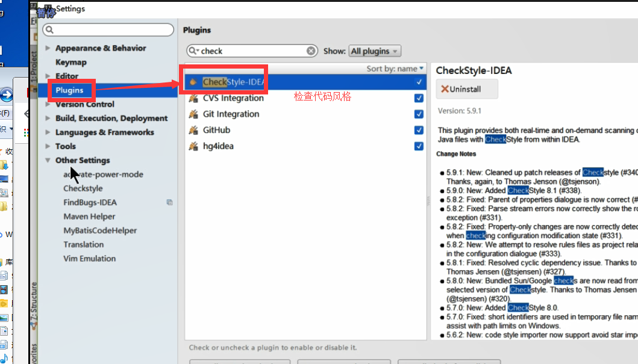Open the Sort by name dropdown
The width and height of the screenshot is (638, 364).
click(395, 69)
